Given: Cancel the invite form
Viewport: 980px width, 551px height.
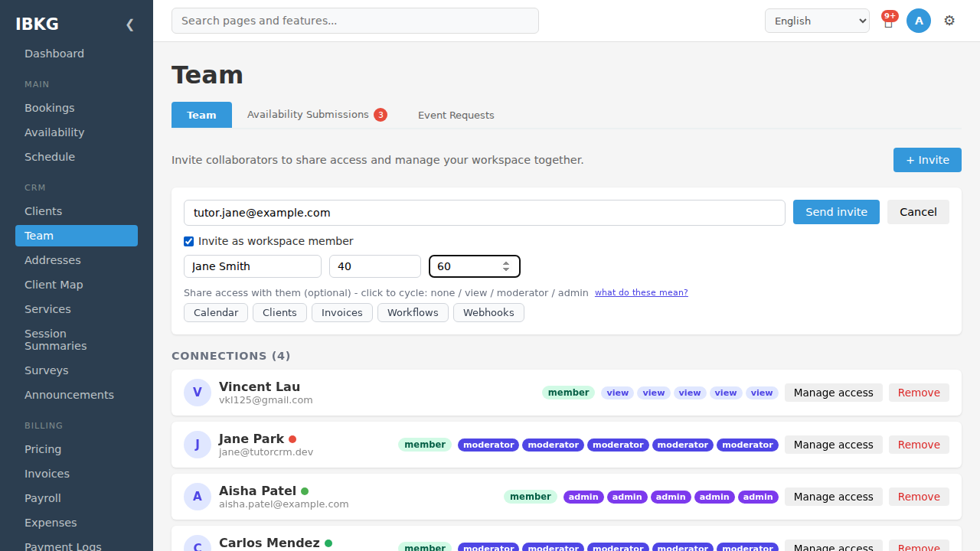Looking at the screenshot, I should tap(918, 212).
